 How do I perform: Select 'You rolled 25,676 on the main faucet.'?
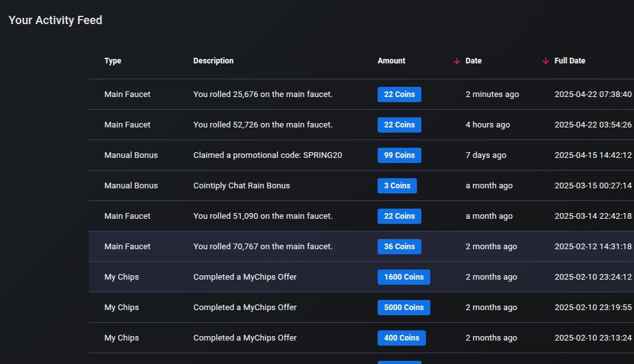(x=263, y=94)
